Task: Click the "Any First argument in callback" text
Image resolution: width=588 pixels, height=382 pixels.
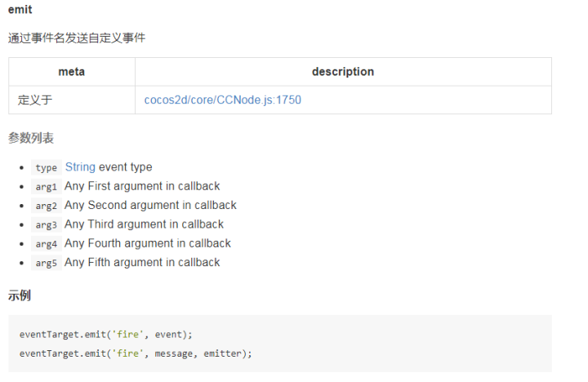Action: coord(142,186)
